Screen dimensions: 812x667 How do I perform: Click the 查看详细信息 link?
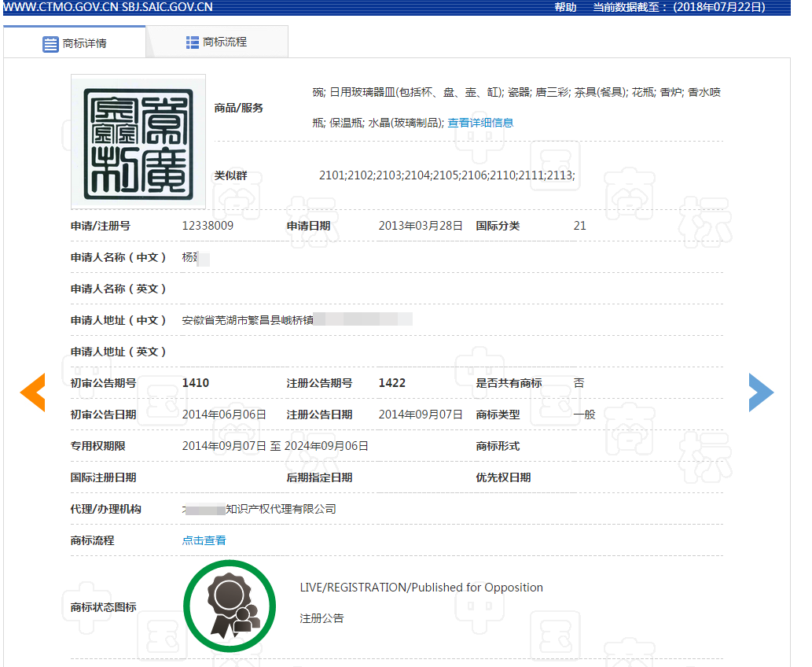click(x=479, y=123)
